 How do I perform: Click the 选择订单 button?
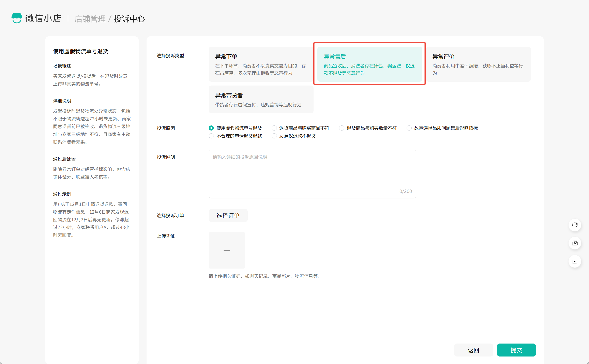pyautogui.click(x=228, y=215)
